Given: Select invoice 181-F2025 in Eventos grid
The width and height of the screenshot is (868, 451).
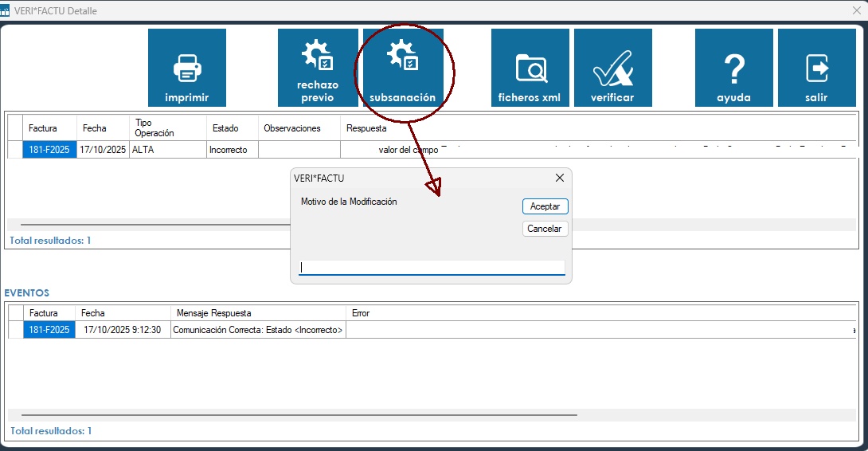Looking at the screenshot, I should tap(49, 330).
